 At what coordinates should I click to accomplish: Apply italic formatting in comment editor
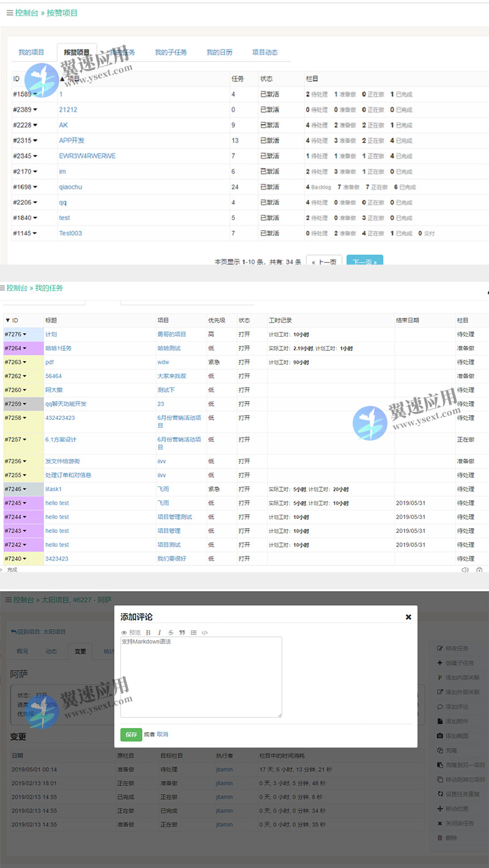160,633
